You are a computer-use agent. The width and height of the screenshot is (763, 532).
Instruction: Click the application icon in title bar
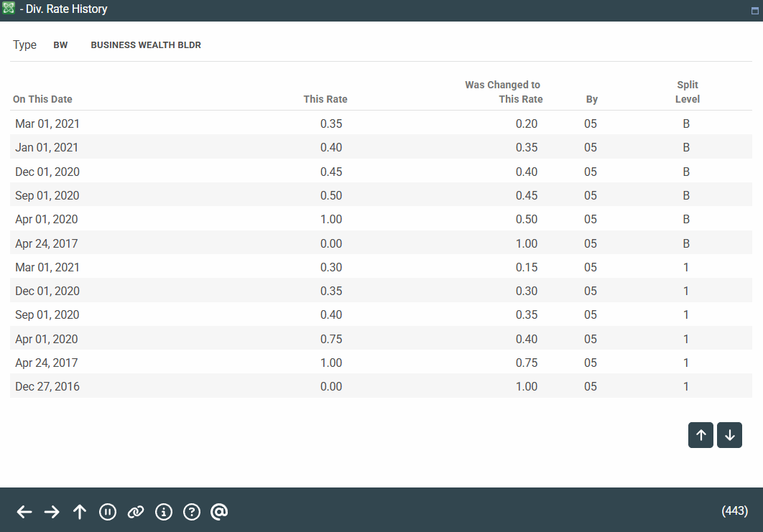[9, 10]
